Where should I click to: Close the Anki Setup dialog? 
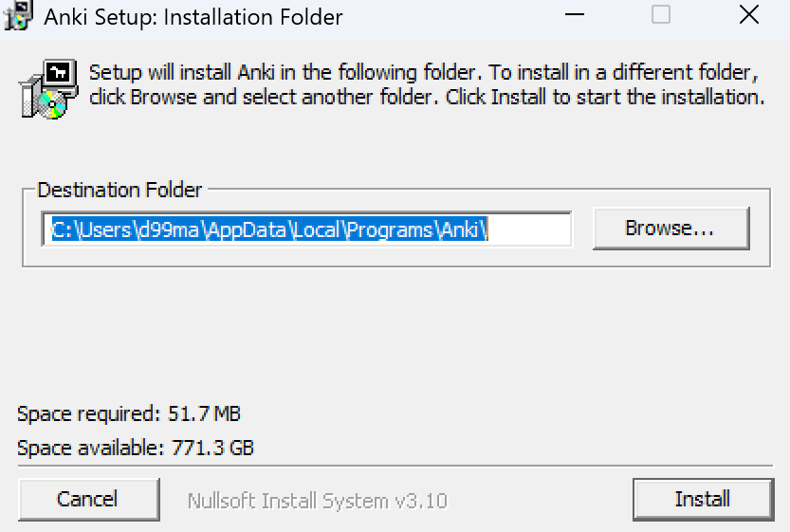pos(748,15)
